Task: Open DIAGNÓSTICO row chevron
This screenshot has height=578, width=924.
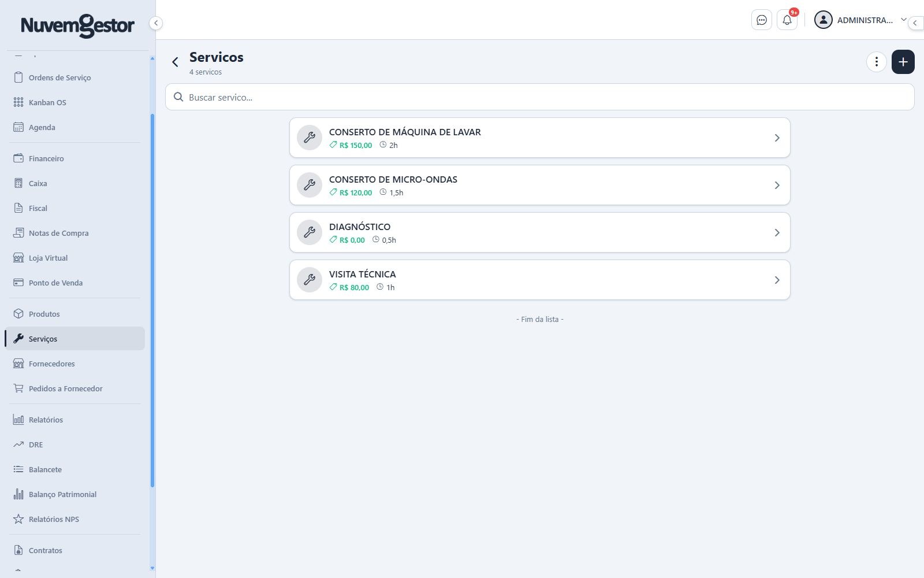Action: [777, 232]
